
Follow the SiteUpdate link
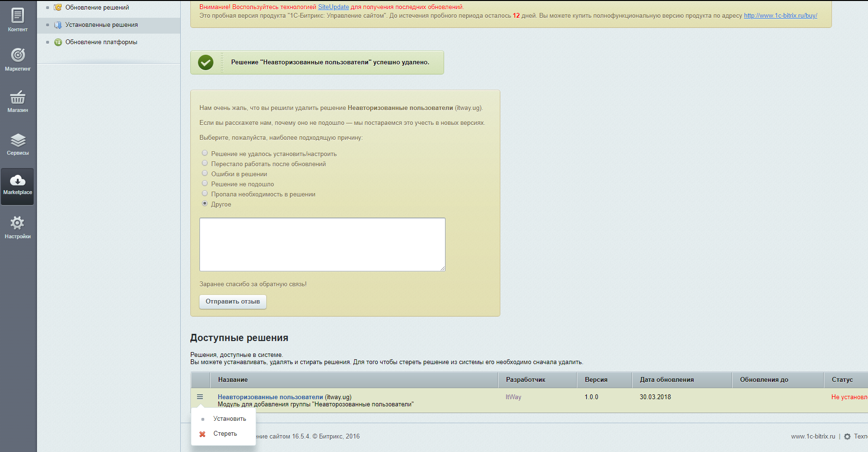(x=334, y=7)
